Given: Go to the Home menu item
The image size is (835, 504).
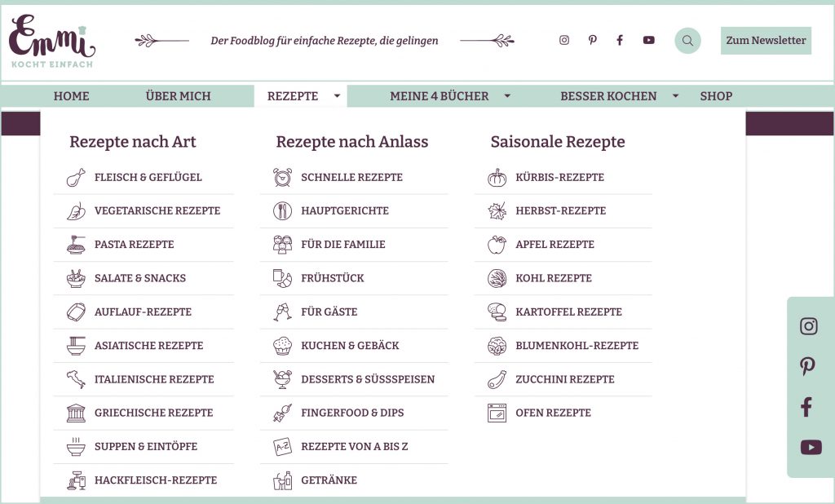Looking at the screenshot, I should pos(72,96).
